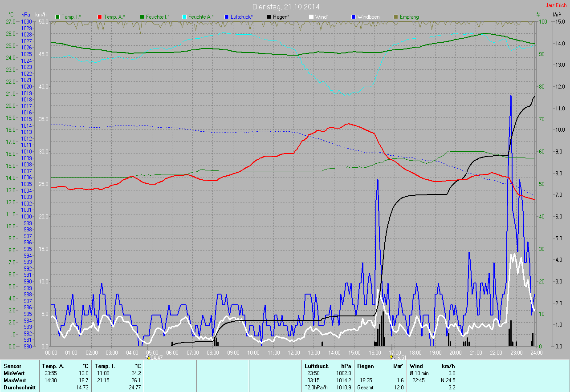570x392 pixels.
Task: Click the Temp. A. average value "14.73"
Action: [x=82, y=387]
